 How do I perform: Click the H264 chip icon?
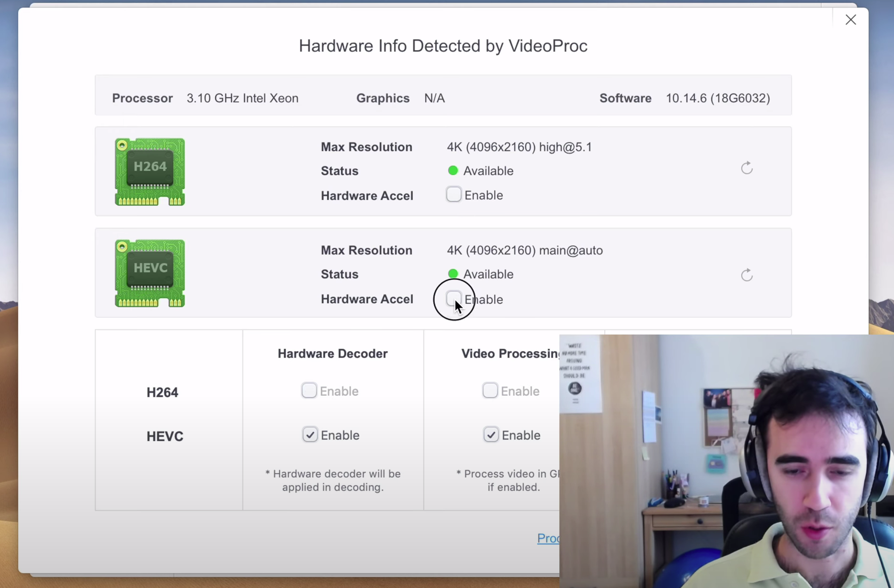tap(150, 172)
